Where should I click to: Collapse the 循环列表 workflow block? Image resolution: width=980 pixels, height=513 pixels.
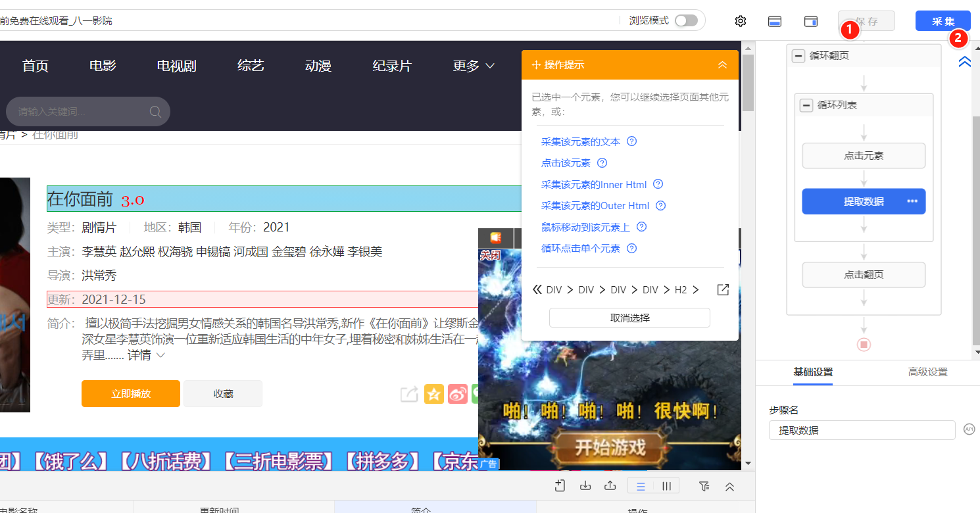[x=806, y=105]
